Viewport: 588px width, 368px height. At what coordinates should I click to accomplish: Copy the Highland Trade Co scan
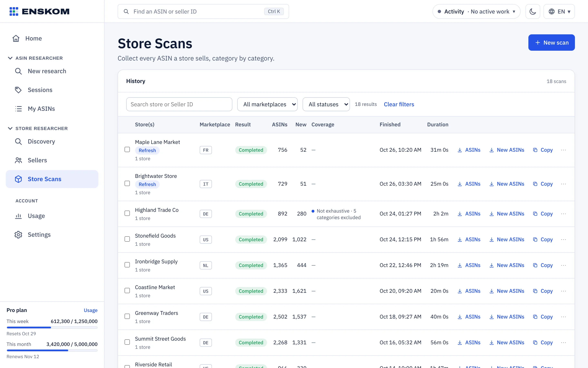click(x=543, y=214)
